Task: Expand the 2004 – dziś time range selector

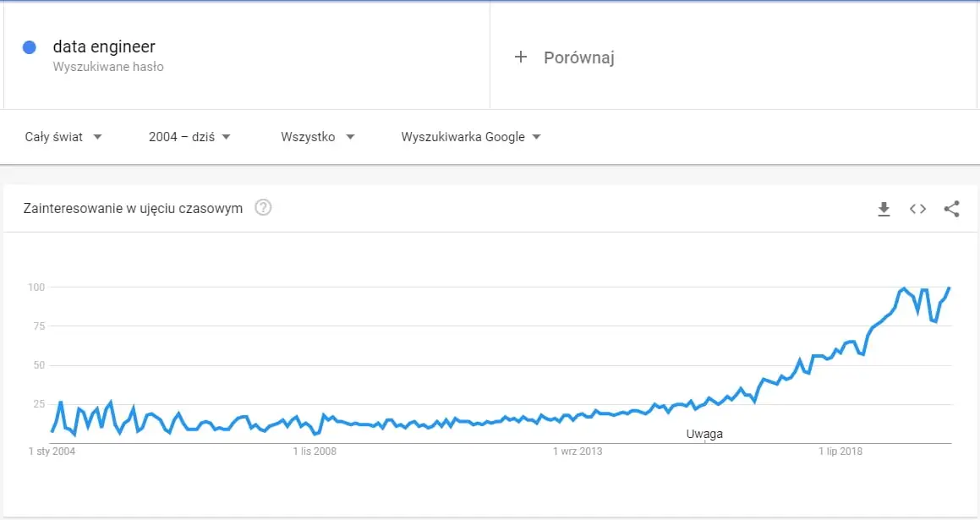Action: 188,136
